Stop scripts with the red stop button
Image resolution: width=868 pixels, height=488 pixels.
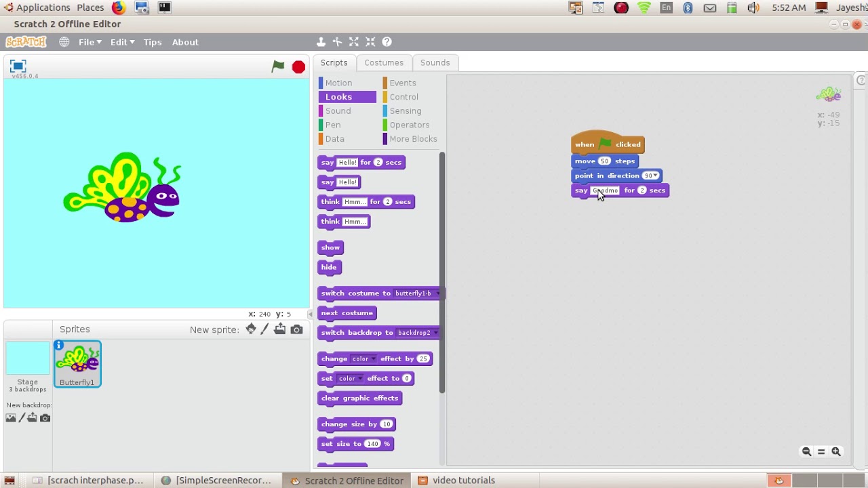click(x=298, y=66)
